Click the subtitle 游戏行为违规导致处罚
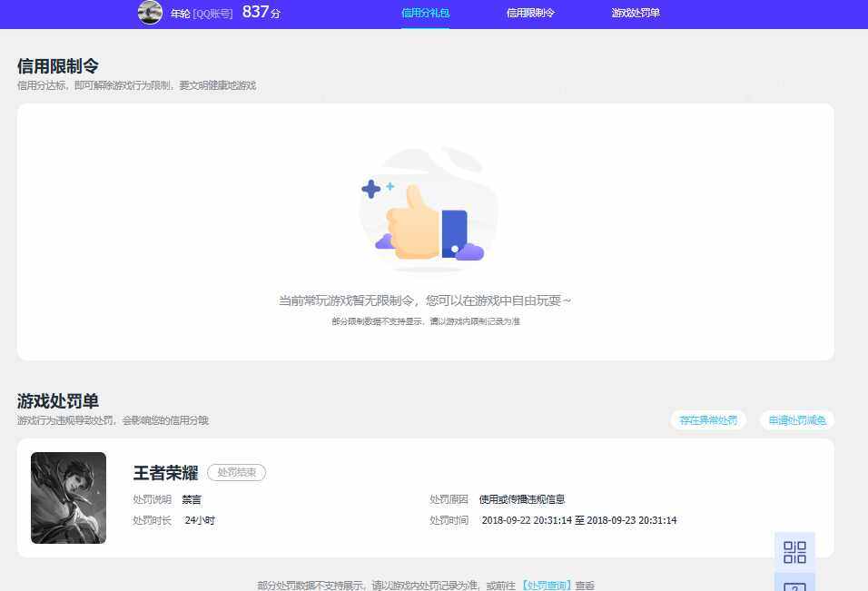868x591 pixels. 64,420
